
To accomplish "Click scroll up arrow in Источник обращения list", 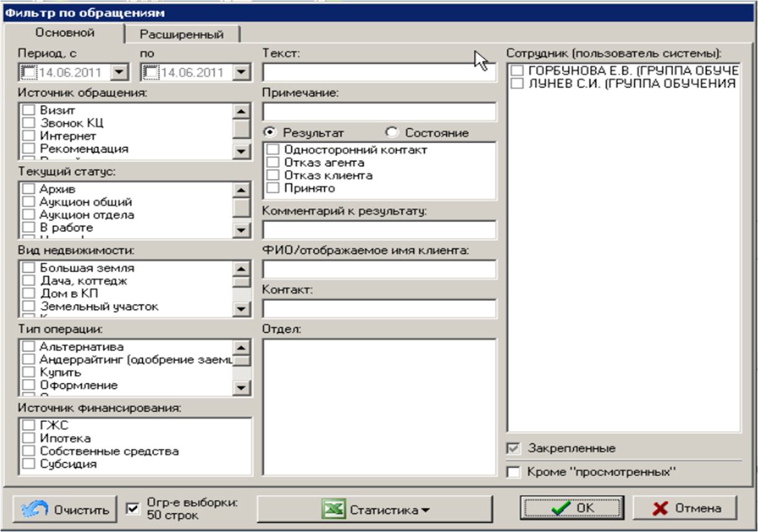I will pyautogui.click(x=241, y=110).
